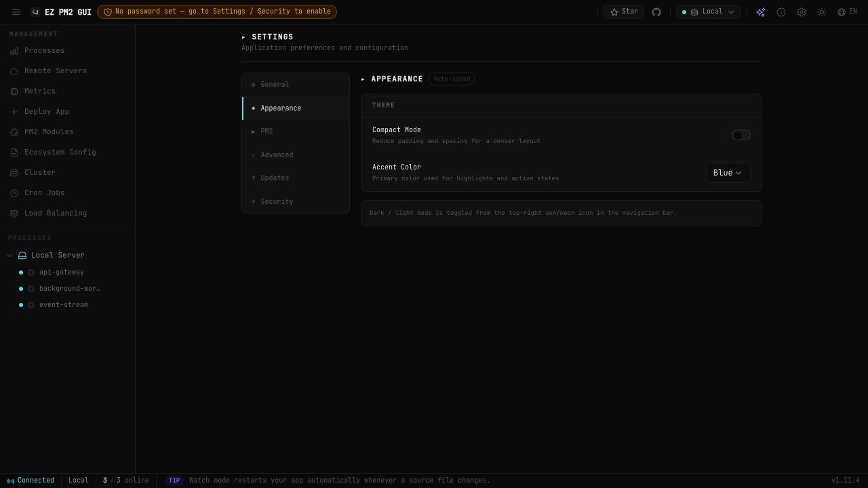Click the no password set warning banner
This screenshot has width=868, height=488.
tap(217, 12)
